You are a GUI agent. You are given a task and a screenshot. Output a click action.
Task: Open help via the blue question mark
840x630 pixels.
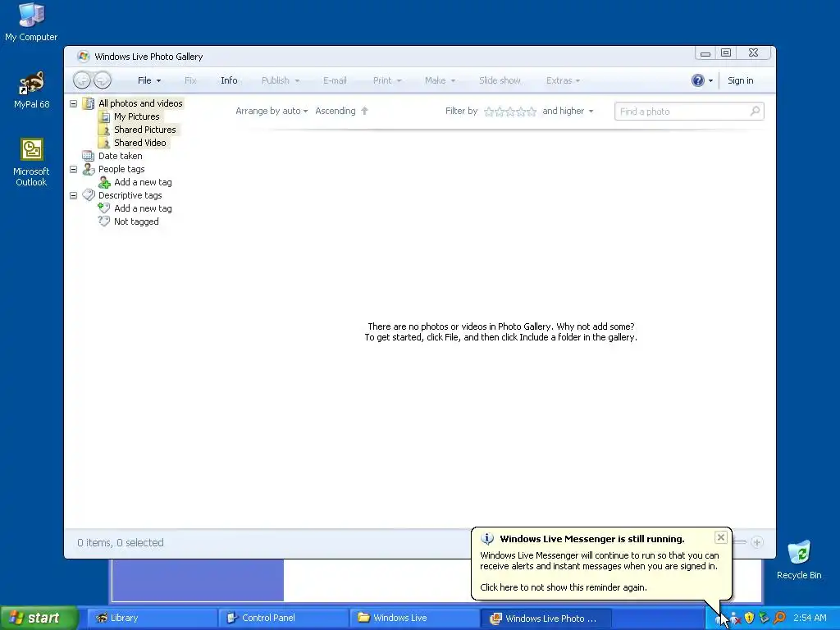coord(697,80)
